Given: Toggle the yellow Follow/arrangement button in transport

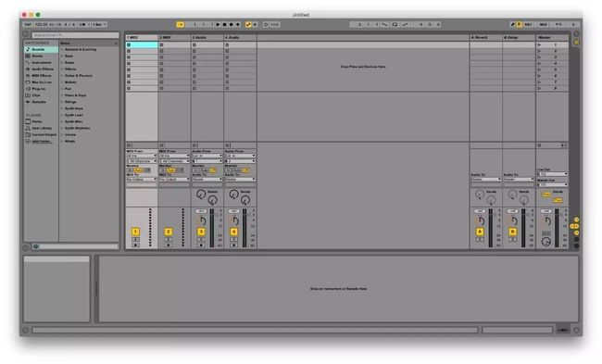Looking at the screenshot, I should (180, 25).
